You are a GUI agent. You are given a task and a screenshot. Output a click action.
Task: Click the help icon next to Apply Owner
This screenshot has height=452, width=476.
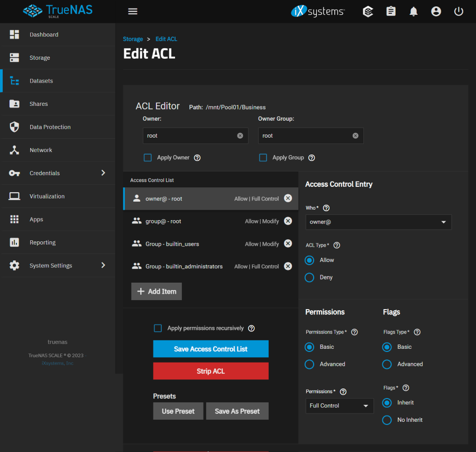[x=197, y=158]
